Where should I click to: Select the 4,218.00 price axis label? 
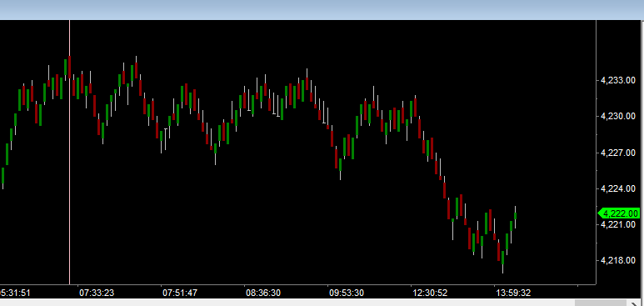[618, 260]
